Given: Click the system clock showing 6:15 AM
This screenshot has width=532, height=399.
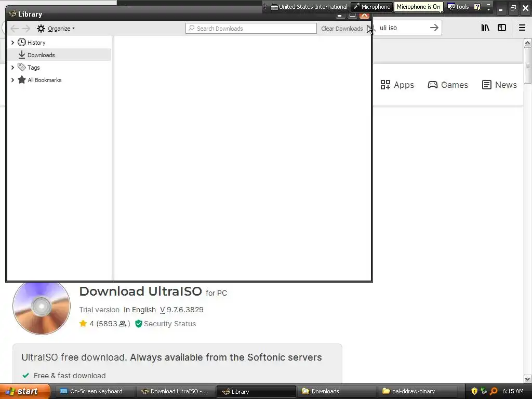Looking at the screenshot, I should pos(513,391).
